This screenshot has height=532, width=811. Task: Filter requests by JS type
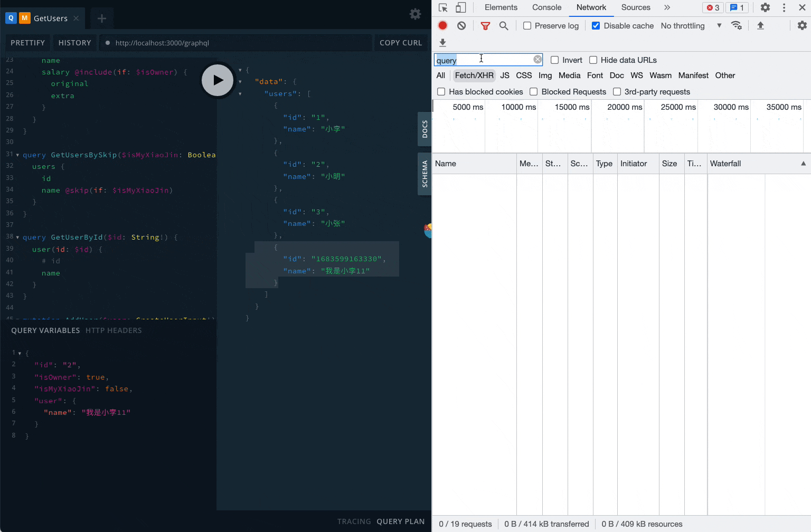pos(505,75)
